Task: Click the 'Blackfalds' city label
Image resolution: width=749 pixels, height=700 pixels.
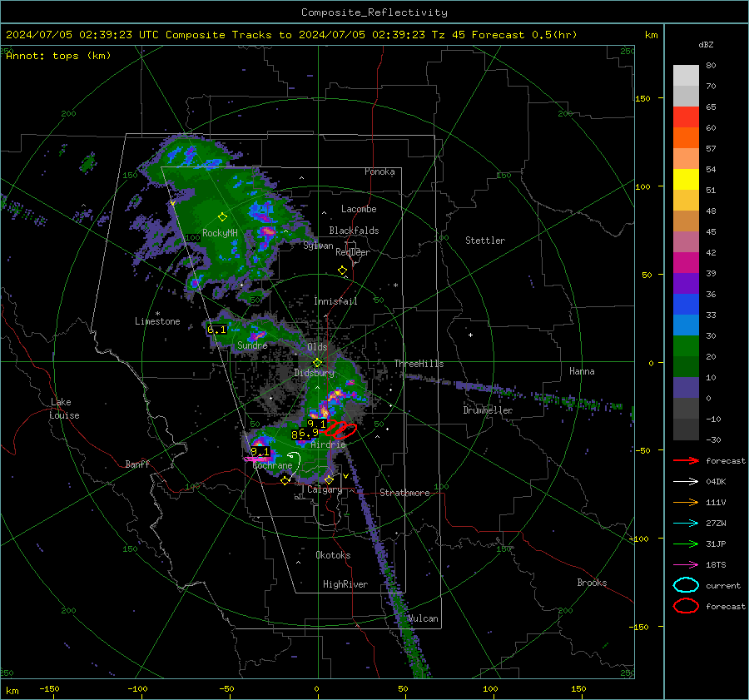Action: click(x=354, y=231)
